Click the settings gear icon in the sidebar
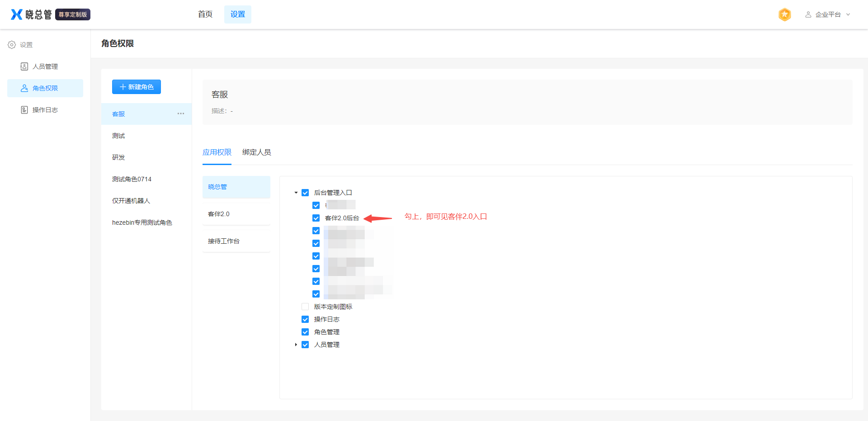The image size is (868, 421). coord(12,45)
